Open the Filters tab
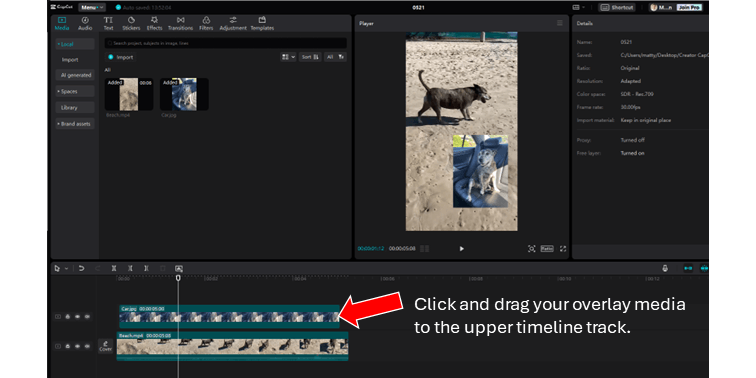 point(206,24)
